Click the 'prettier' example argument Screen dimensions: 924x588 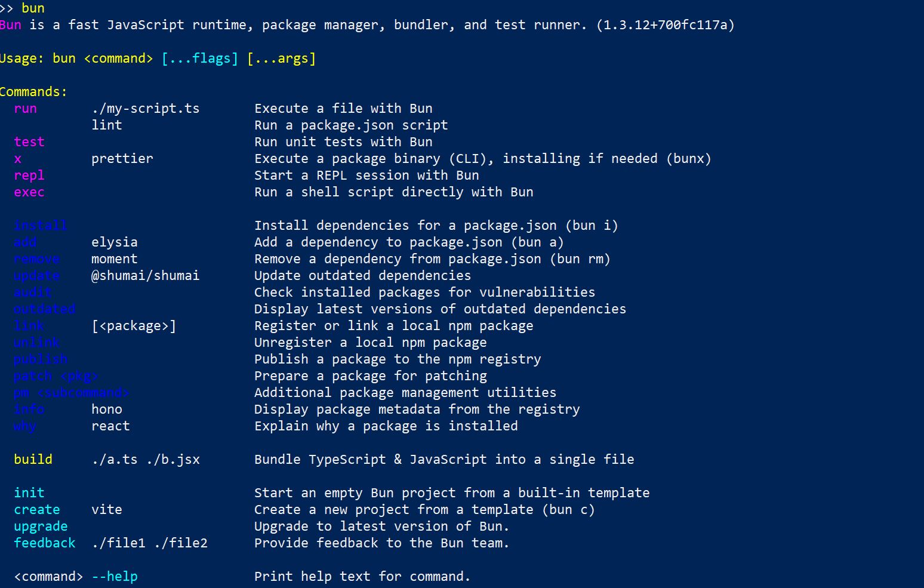point(122,159)
